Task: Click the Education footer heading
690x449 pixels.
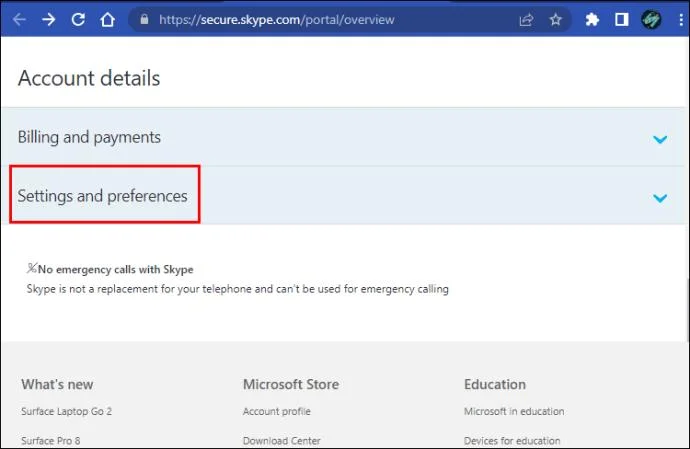Action: tap(495, 384)
